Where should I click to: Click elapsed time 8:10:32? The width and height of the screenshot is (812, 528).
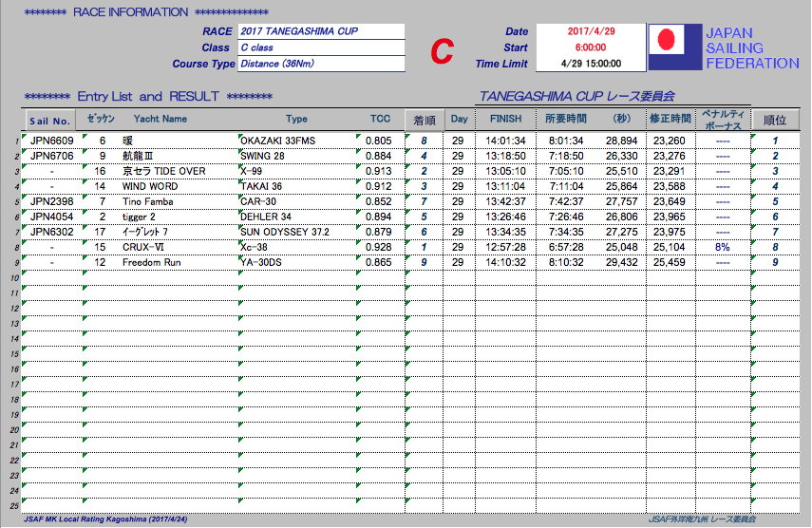point(566,262)
